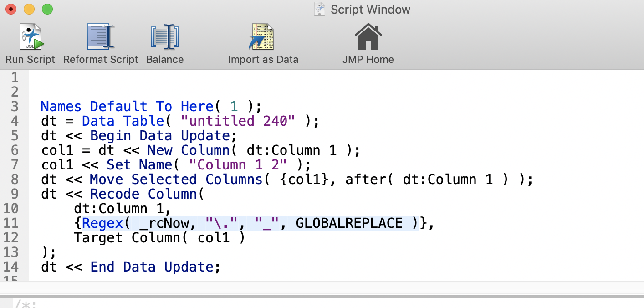The width and height of the screenshot is (644, 308).
Task: Click the script document icon beside the window title
Action: click(319, 9)
